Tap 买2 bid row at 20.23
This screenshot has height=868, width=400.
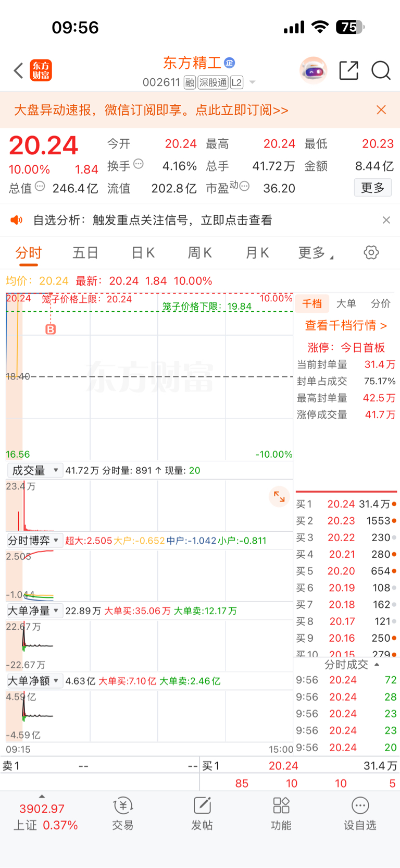pos(346,521)
